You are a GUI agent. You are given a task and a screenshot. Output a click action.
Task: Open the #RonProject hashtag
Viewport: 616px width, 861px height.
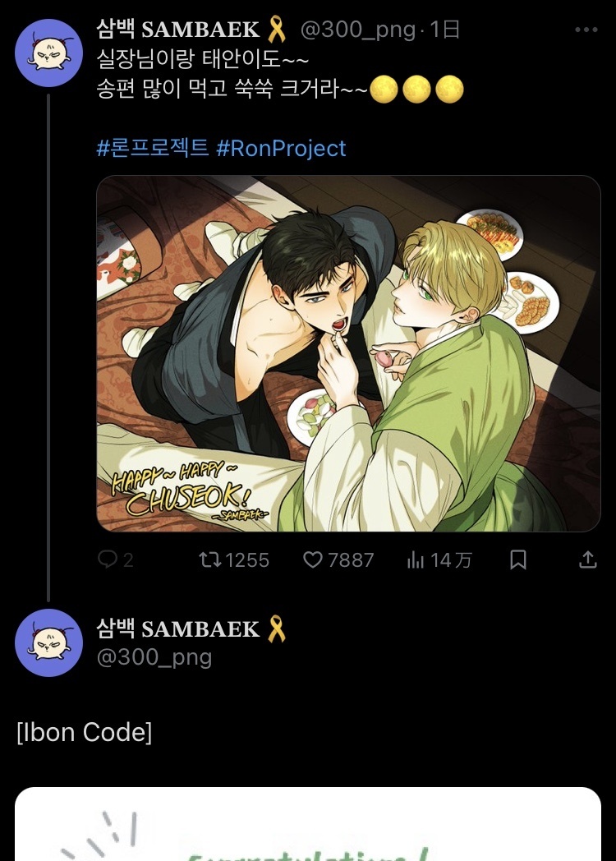coord(281,149)
